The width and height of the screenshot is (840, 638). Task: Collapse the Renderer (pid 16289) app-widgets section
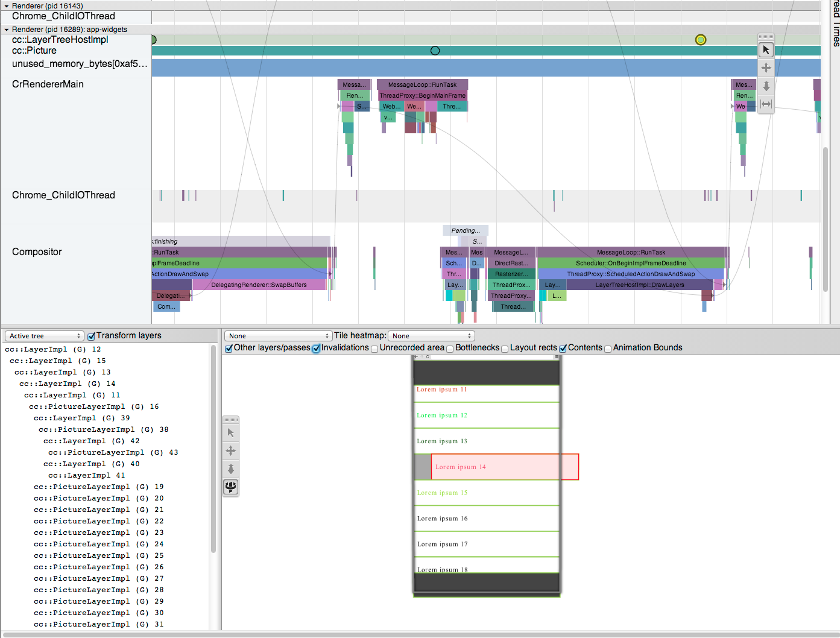click(7, 30)
